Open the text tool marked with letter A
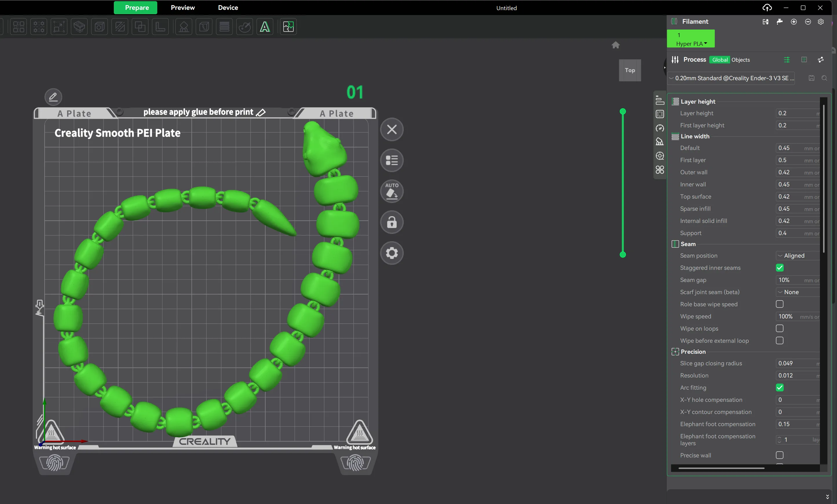 pyautogui.click(x=265, y=27)
